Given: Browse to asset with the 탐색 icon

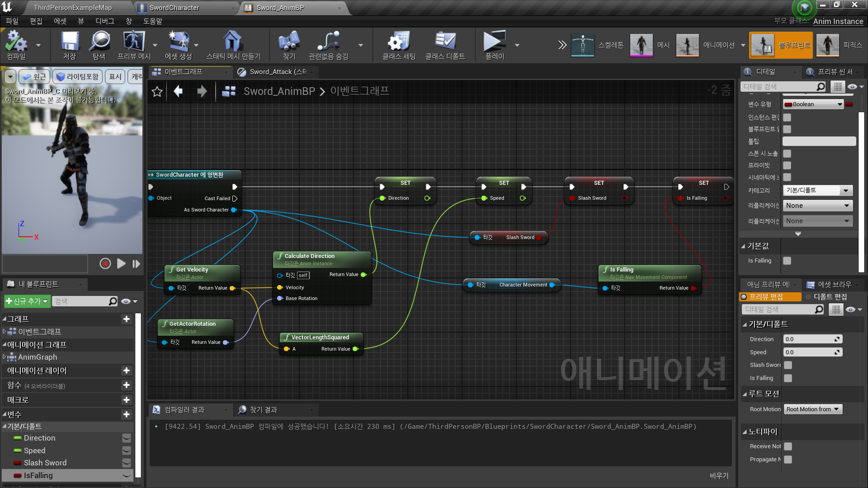Looking at the screenshot, I should (x=99, y=45).
